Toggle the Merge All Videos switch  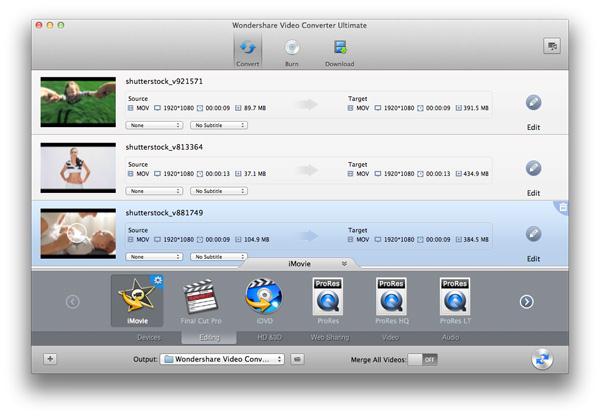point(422,360)
